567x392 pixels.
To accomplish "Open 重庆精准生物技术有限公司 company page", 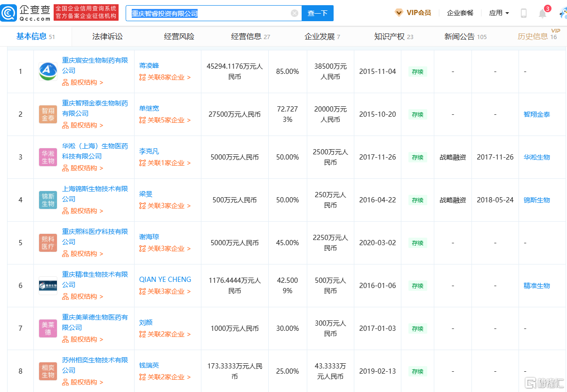I will click(95, 280).
